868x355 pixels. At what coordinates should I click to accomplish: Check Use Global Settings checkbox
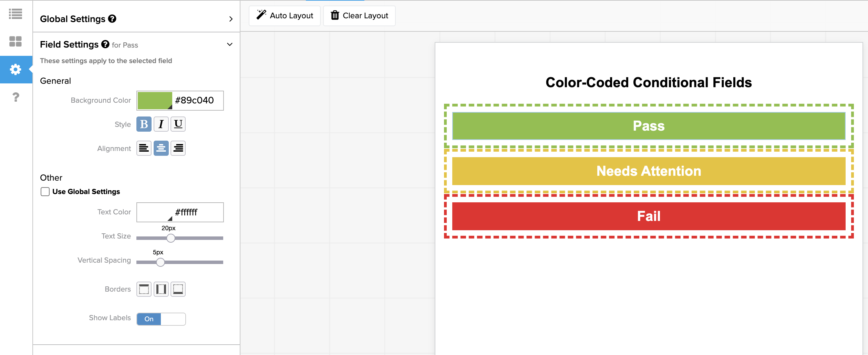(45, 192)
